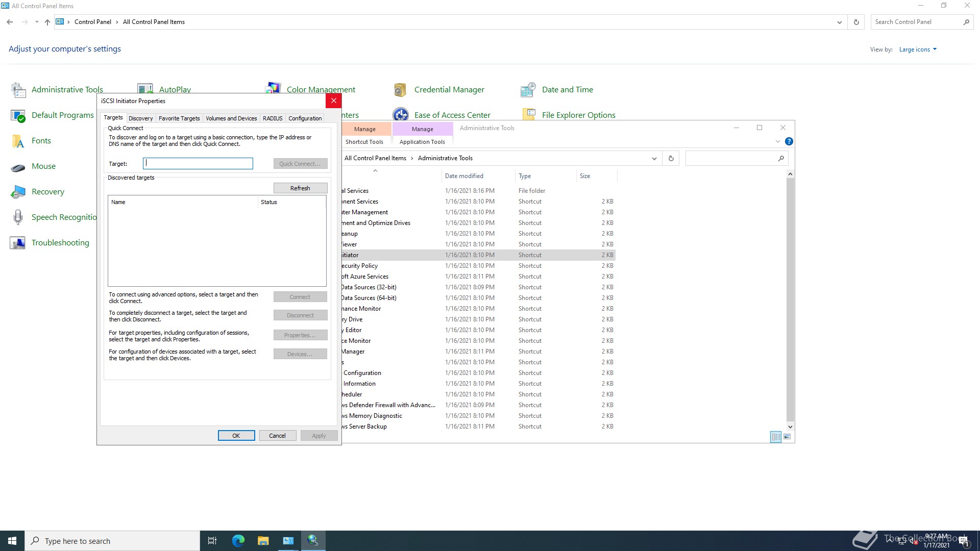Click the Name column in Discovered targets
980x551 pixels.
182,202
